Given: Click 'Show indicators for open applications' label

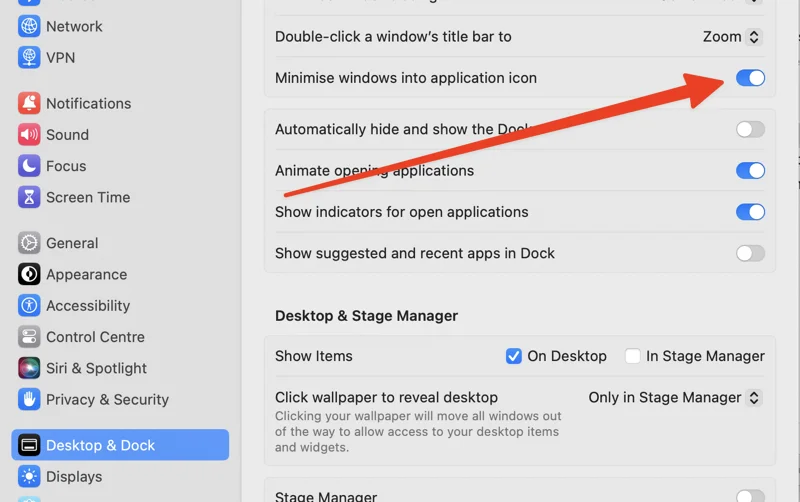Looking at the screenshot, I should click(402, 212).
